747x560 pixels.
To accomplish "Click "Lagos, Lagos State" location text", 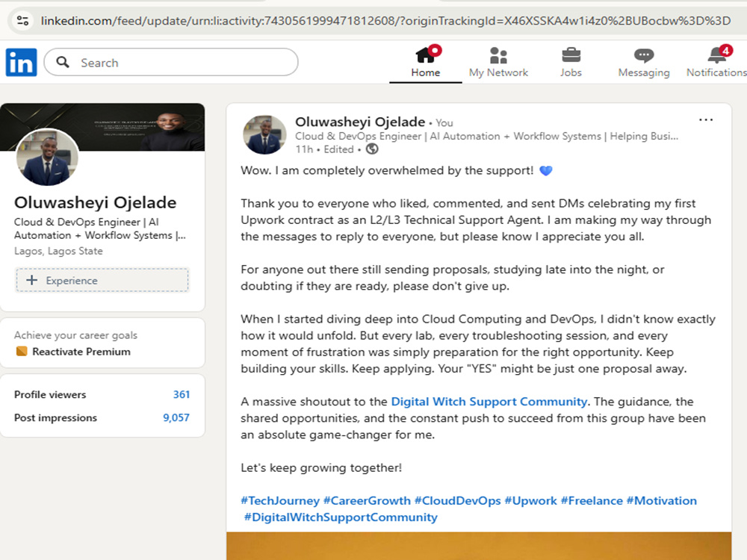I will pyautogui.click(x=58, y=251).
